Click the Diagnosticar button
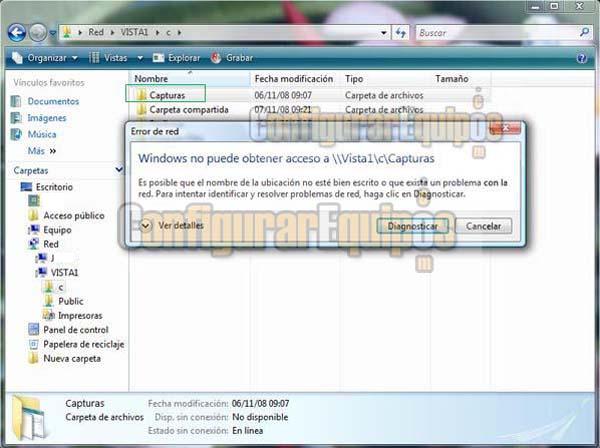The width and height of the screenshot is (600, 448). [412, 226]
